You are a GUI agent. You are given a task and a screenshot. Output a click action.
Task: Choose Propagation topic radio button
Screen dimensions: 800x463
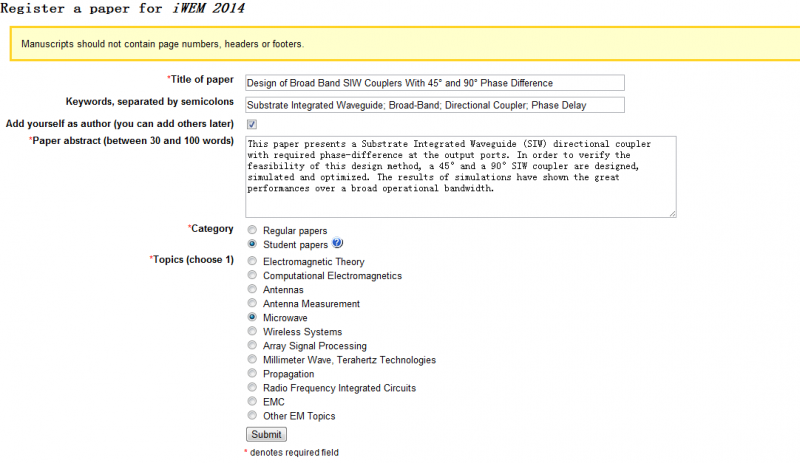(x=252, y=373)
